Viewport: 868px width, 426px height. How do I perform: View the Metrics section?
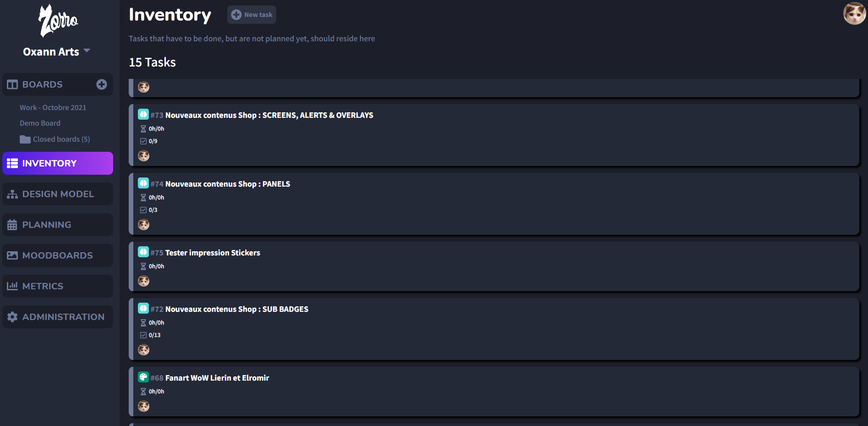[x=58, y=286]
